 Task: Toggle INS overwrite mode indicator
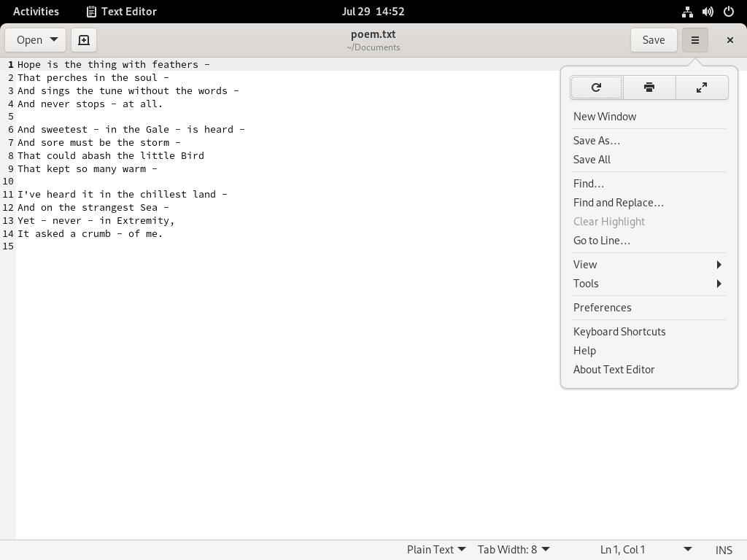(x=724, y=550)
